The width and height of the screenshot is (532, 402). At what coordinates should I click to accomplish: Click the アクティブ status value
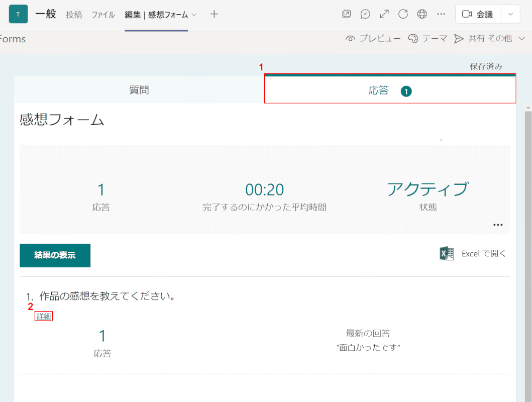pos(428,189)
